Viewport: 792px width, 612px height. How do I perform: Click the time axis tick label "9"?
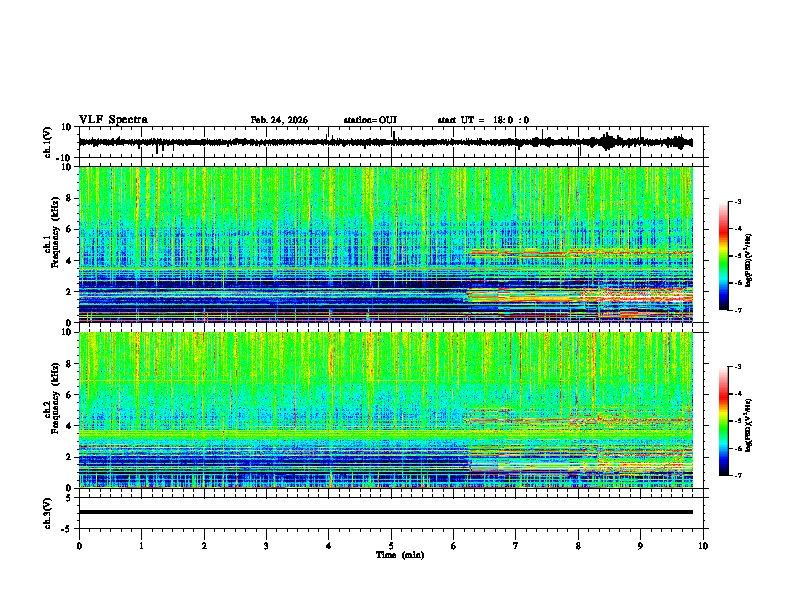click(640, 546)
